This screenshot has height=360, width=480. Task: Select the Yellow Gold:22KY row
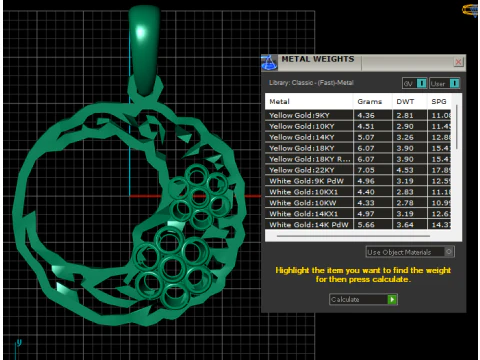pos(358,170)
